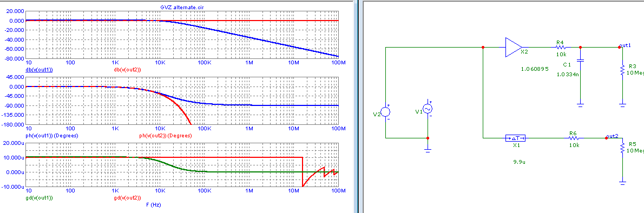Click the out2 node label
Screen dimensions: 644x213
pyautogui.click(x=613, y=136)
